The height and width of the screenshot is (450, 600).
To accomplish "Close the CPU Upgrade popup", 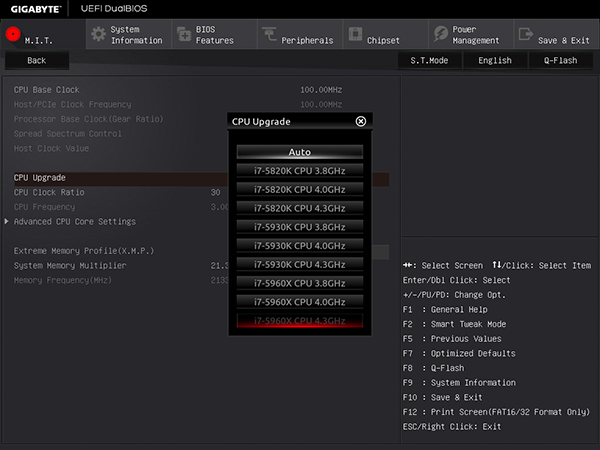I will (360, 121).
